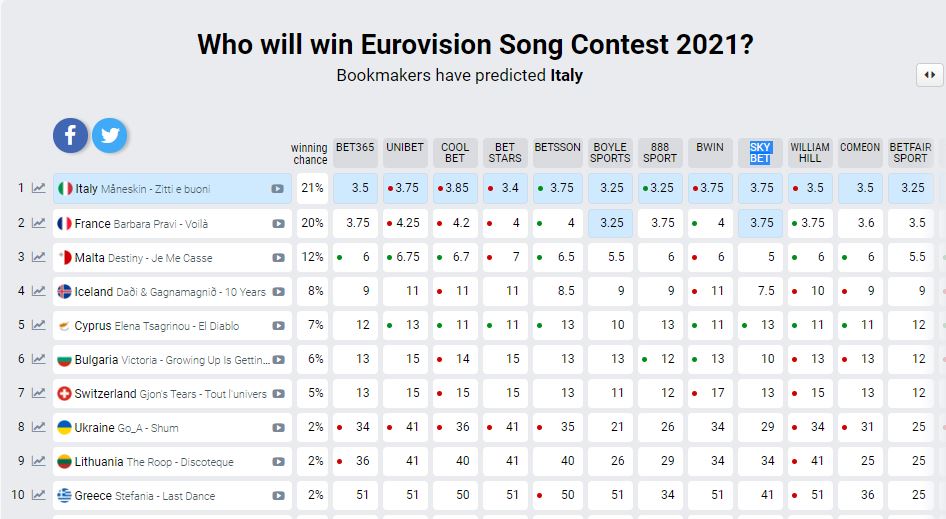Viewport: 946px width, 519px height.
Task: Share odds on Twitter
Action: [109, 135]
